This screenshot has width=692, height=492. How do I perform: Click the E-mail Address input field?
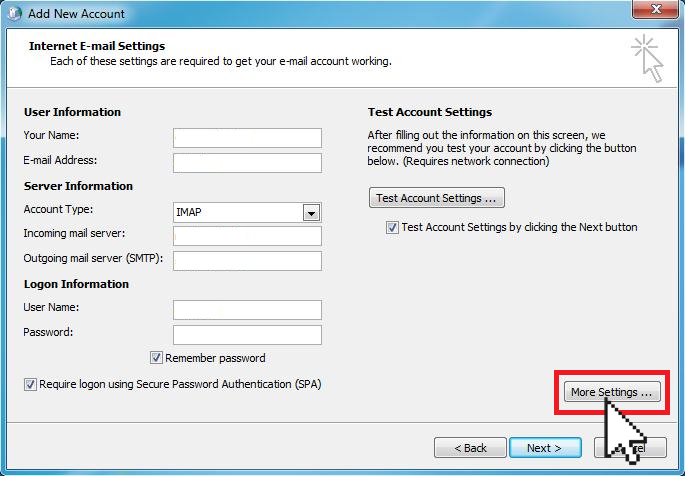[x=247, y=163]
